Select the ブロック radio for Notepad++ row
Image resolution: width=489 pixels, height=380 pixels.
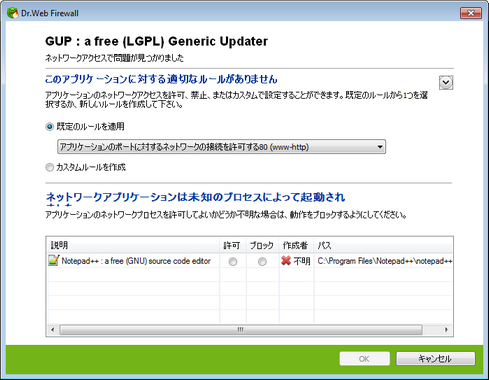262,262
